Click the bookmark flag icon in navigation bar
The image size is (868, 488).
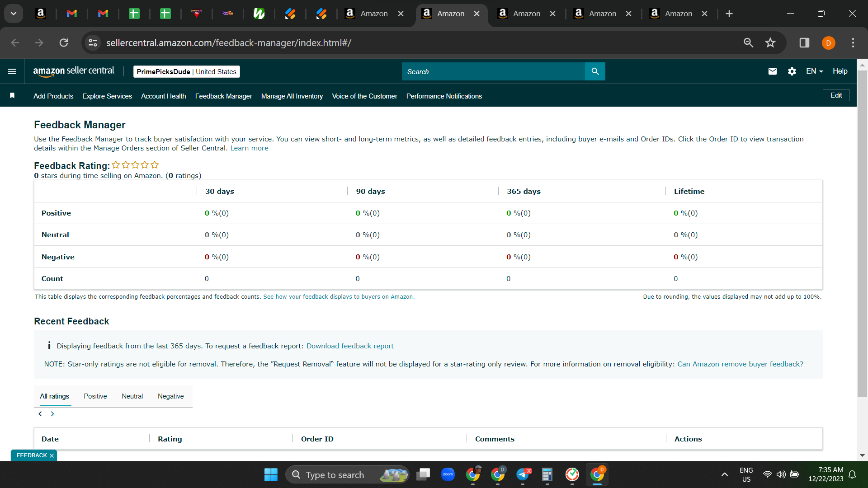coord(12,95)
